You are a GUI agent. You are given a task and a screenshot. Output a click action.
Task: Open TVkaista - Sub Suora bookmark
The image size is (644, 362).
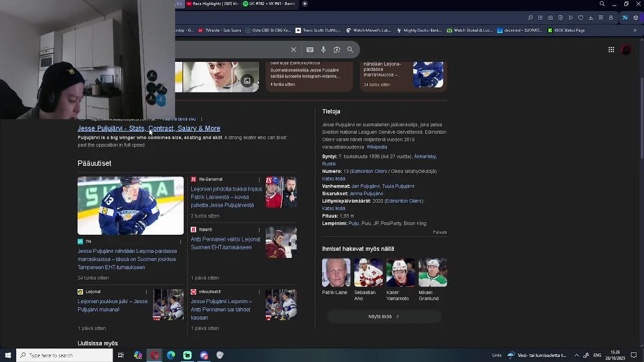(x=219, y=30)
